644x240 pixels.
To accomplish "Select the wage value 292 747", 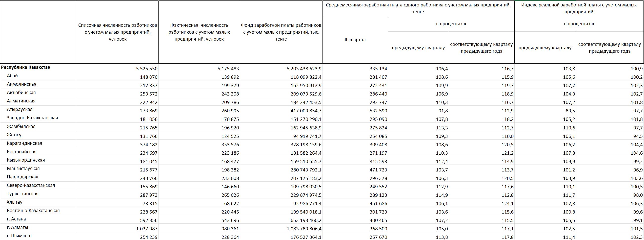I will [x=378, y=102].
